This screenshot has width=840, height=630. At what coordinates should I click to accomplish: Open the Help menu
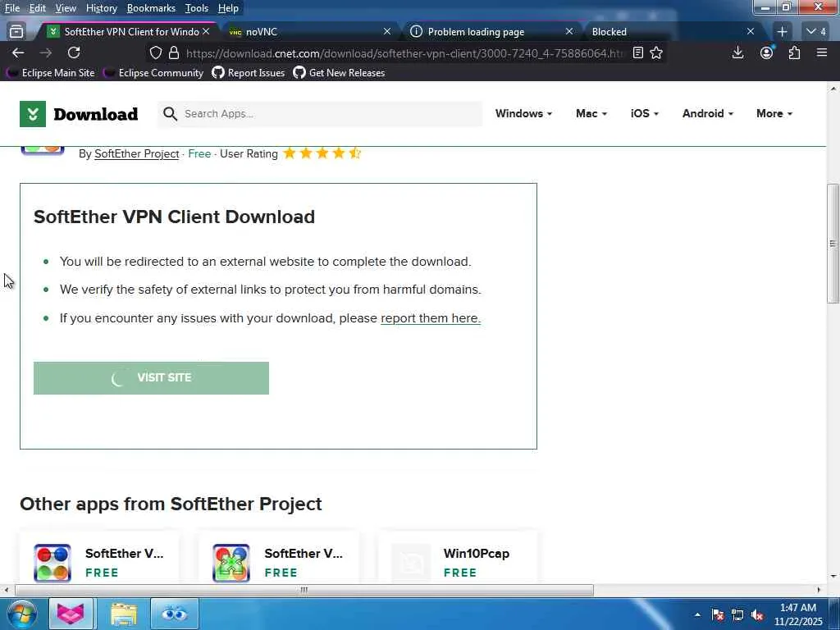(x=228, y=8)
